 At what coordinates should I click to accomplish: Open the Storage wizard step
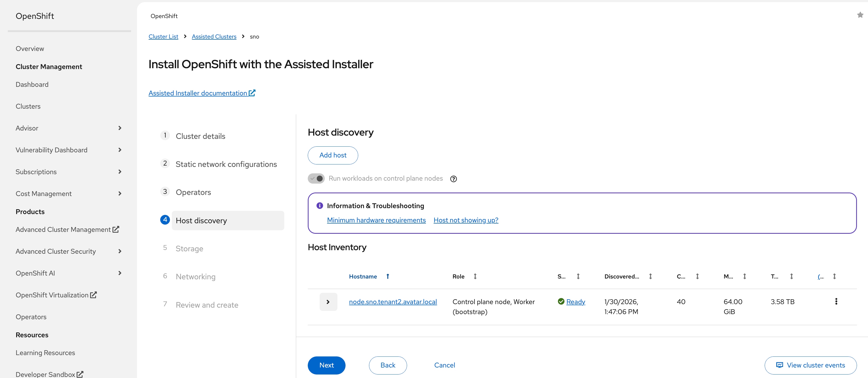coord(189,249)
